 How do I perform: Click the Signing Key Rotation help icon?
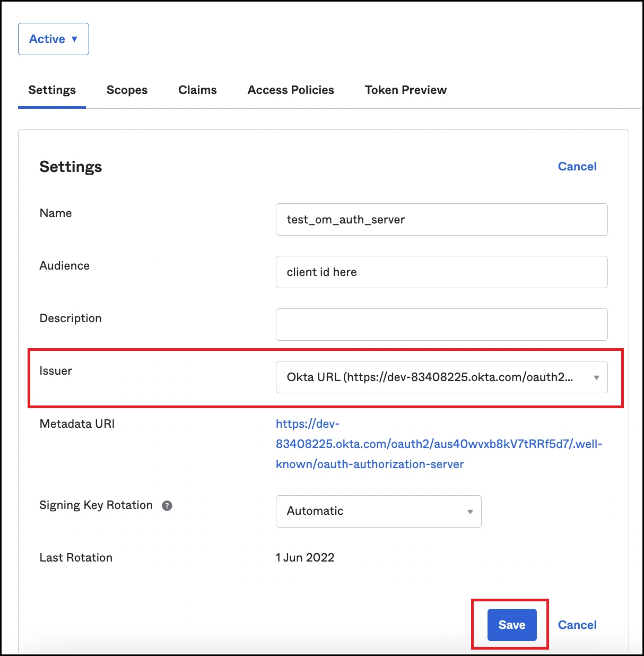point(167,506)
